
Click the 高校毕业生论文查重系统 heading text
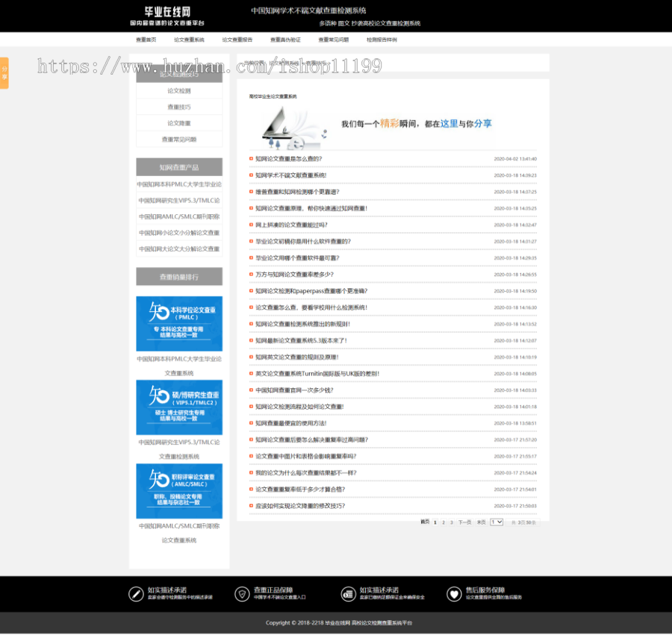[273, 96]
